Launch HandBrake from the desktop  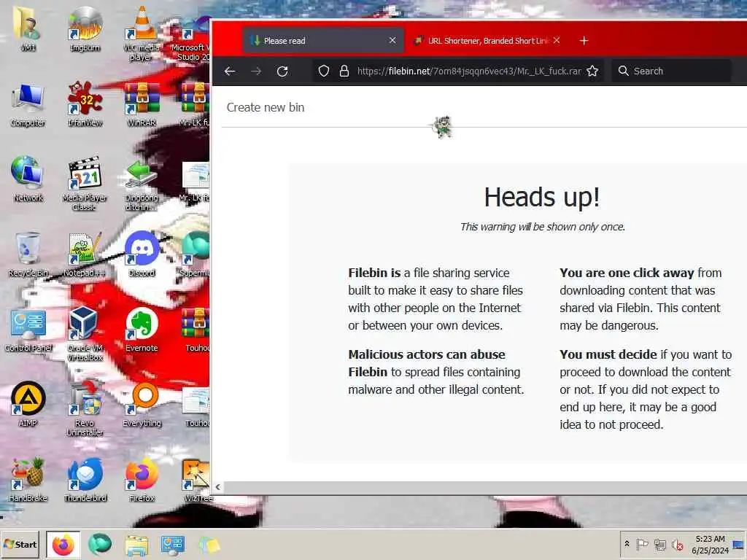pos(28,479)
